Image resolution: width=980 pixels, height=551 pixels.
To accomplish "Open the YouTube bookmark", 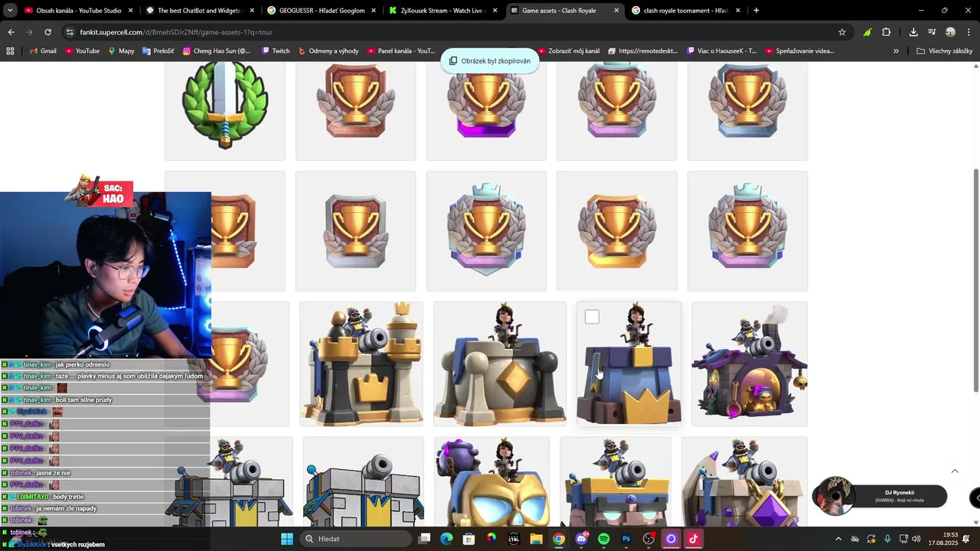I will point(82,51).
